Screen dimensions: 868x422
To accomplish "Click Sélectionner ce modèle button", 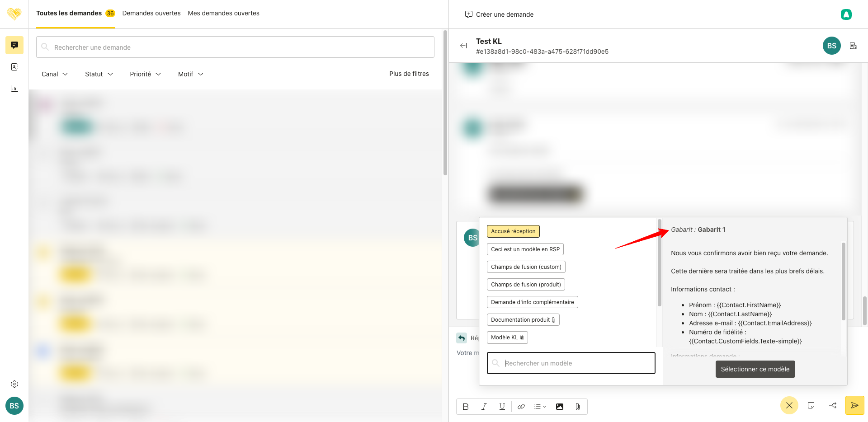I will [755, 369].
